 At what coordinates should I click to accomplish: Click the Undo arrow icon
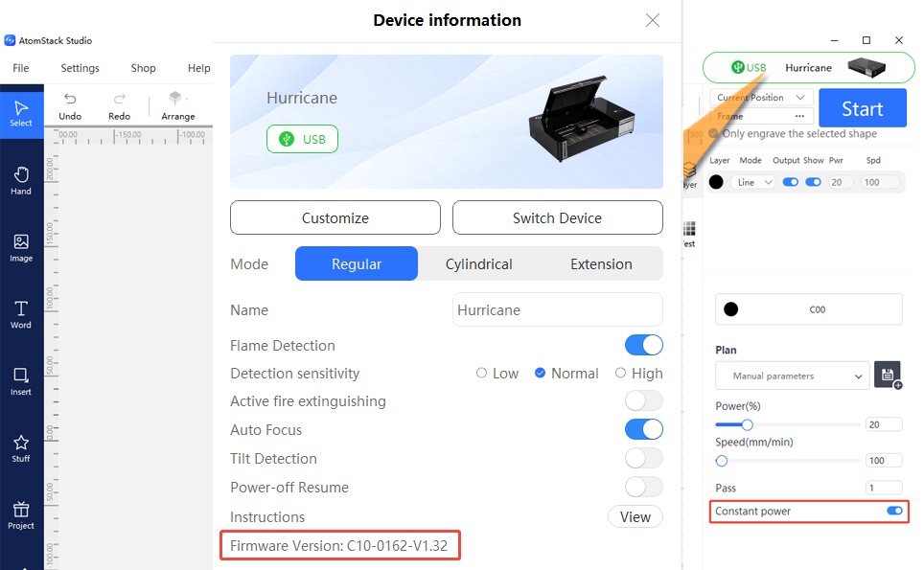(70, 99)
